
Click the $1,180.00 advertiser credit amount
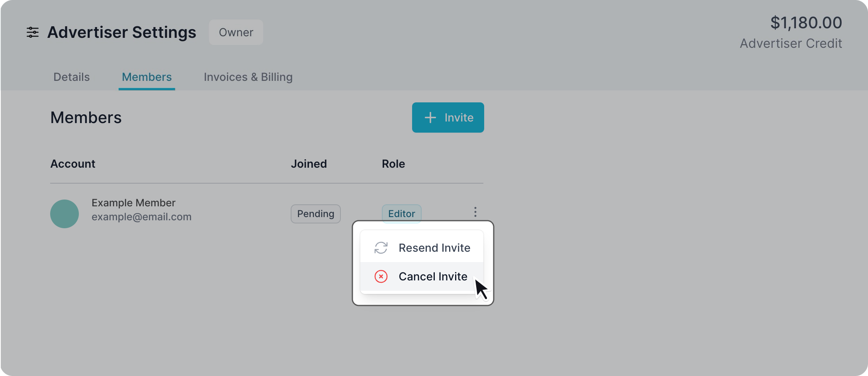(806, 23)
